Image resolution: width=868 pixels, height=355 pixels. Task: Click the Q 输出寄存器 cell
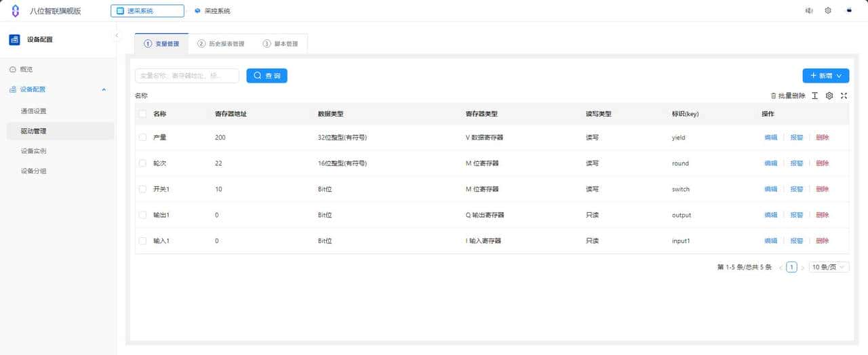pyautogui.click(x=485, y=215)
